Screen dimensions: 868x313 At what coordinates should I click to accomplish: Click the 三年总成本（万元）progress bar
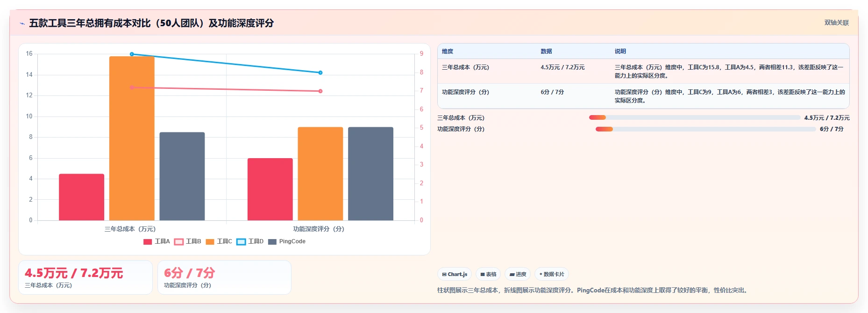click(x=695, y=117)
